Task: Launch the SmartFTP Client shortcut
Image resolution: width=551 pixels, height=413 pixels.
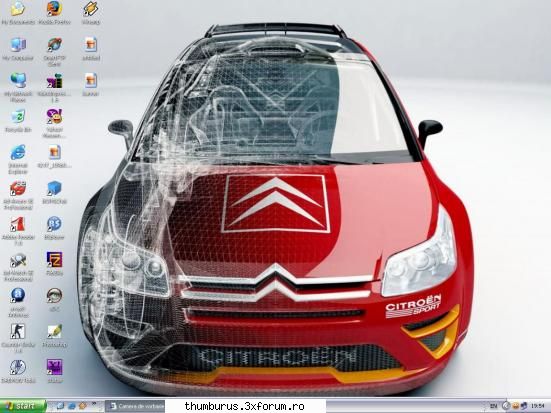Action: (54, 45)
